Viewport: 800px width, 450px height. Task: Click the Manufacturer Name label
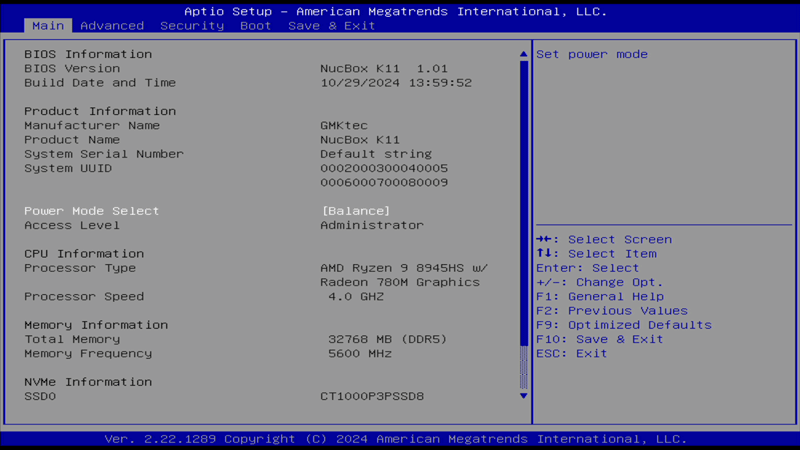coord(92,126)
